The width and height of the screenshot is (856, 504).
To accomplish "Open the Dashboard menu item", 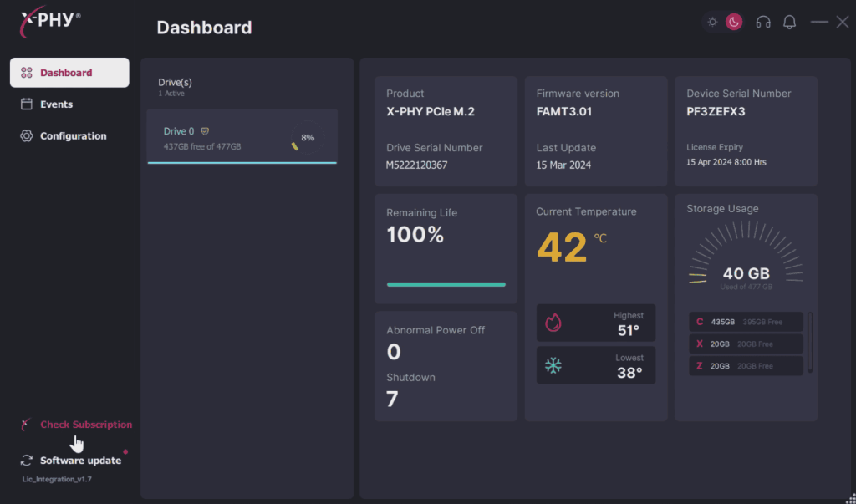I will [x=69, y=73].
